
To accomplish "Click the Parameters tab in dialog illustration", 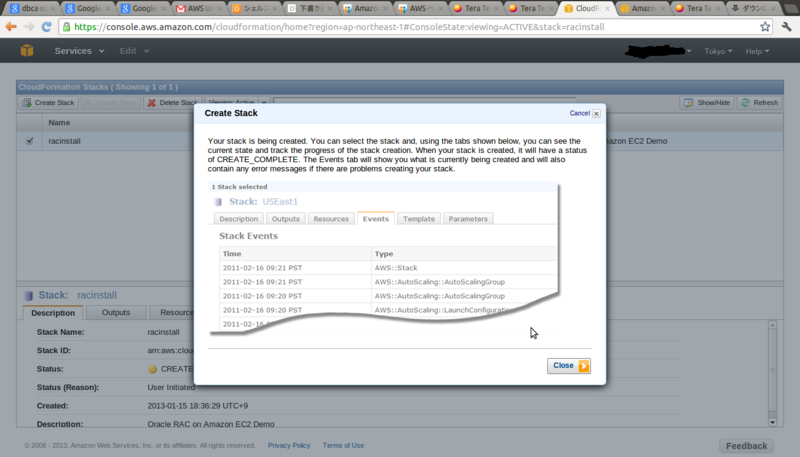I will point(468,219).
